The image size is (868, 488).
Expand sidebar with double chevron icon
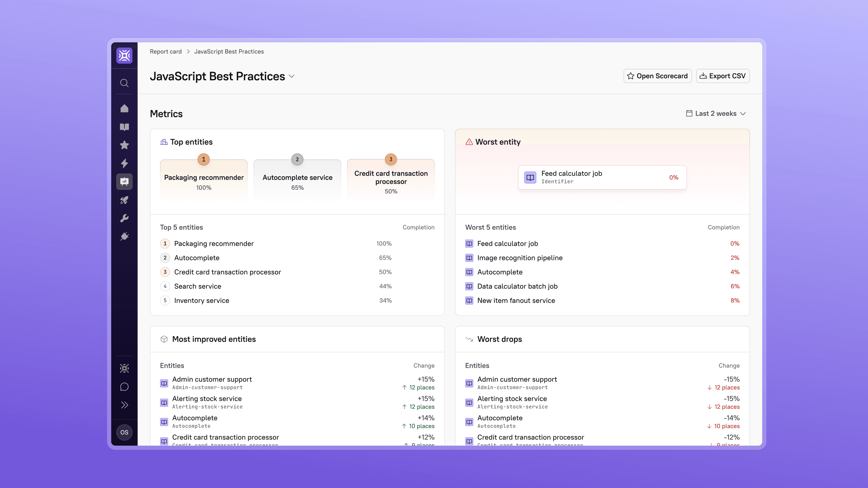point(124,405)
